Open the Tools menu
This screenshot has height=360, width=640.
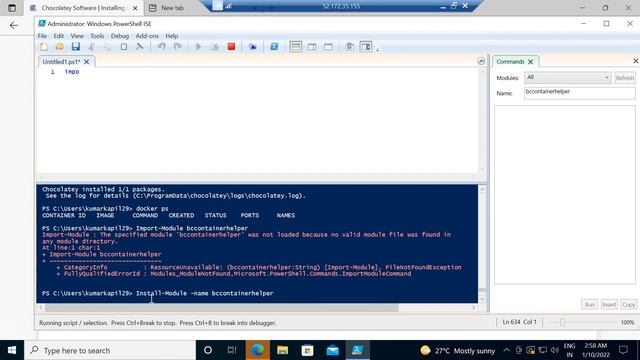(97, 36)
